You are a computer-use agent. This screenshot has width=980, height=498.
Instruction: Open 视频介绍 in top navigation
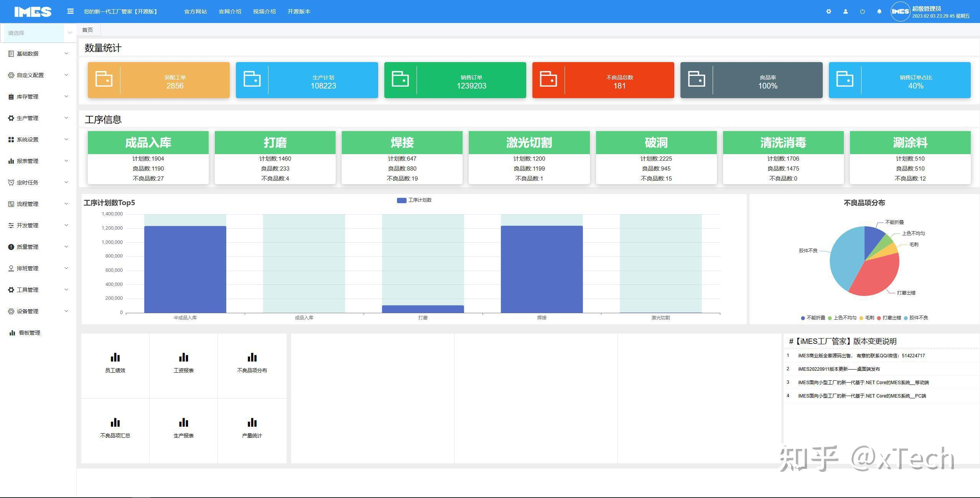[x=264, y=12]
